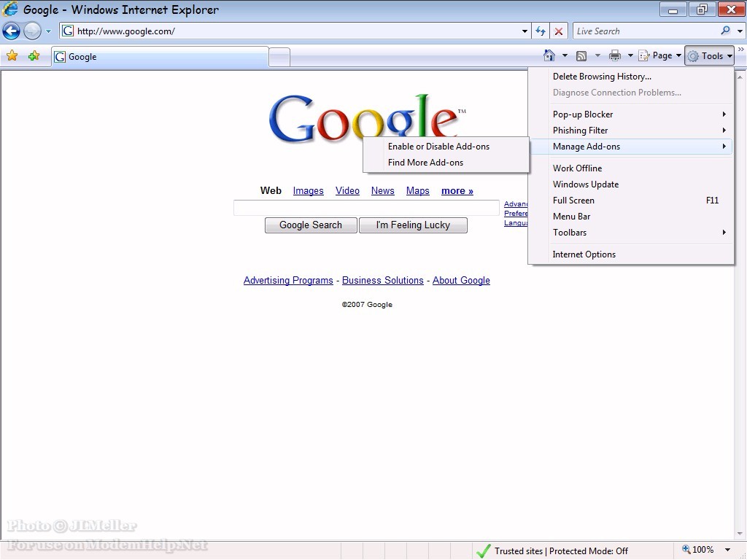Click the Print icon
747x560 pixels.
pos(614,55)
